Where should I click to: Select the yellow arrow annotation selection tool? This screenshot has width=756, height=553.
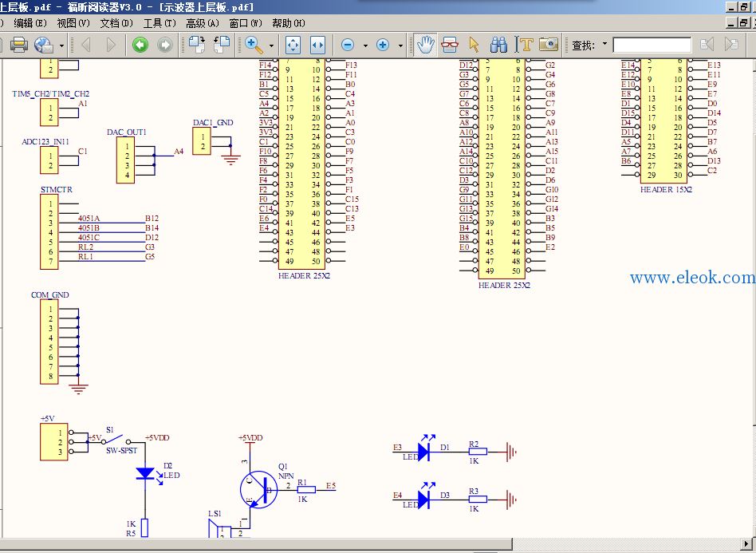pyautogui.click(x=474, y=45)
